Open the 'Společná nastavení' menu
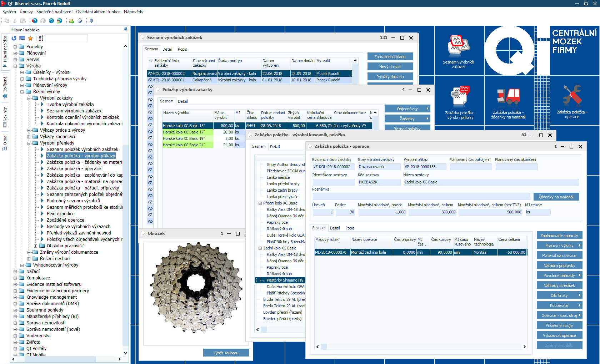Screen dimensions: 600x364 [x=54, y=12]
